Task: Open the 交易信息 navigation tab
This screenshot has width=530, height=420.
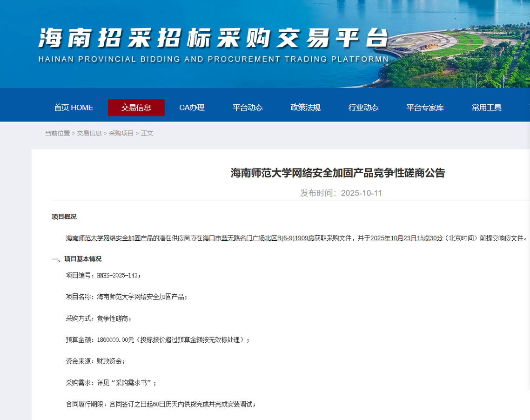Action: click(136, 108)
